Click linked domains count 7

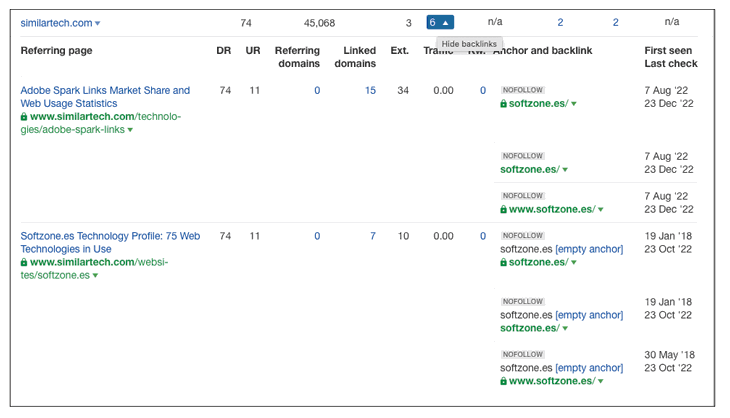pos(373,237)
